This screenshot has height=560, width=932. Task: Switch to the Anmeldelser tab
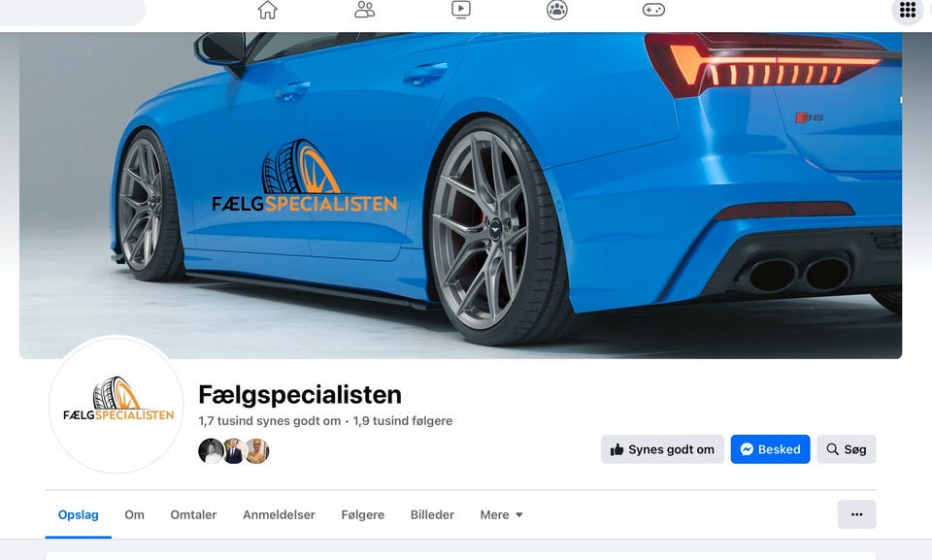[x=279, y=514]
